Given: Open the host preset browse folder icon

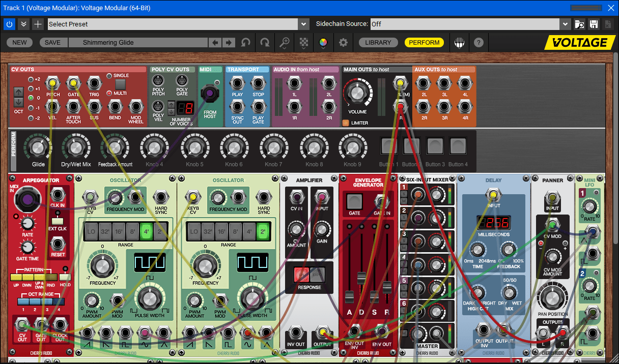Looking at the screenshot, I should click(x=579, y=24).
